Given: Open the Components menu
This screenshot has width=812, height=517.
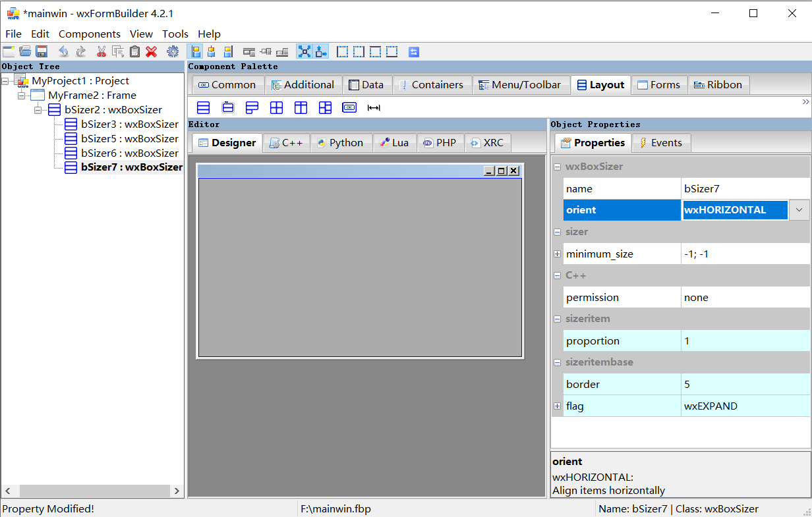Looking at the screenshot, I should 90,34.
